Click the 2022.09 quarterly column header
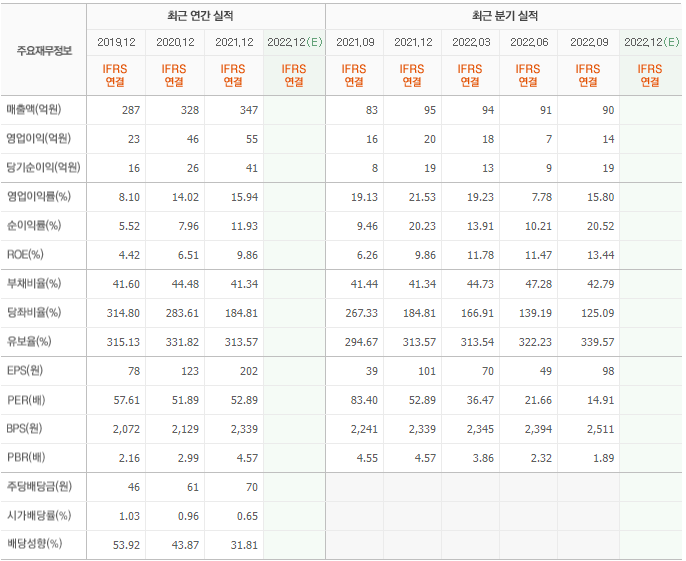This screenshot has height=561, width=686. (x=589, y=42)
